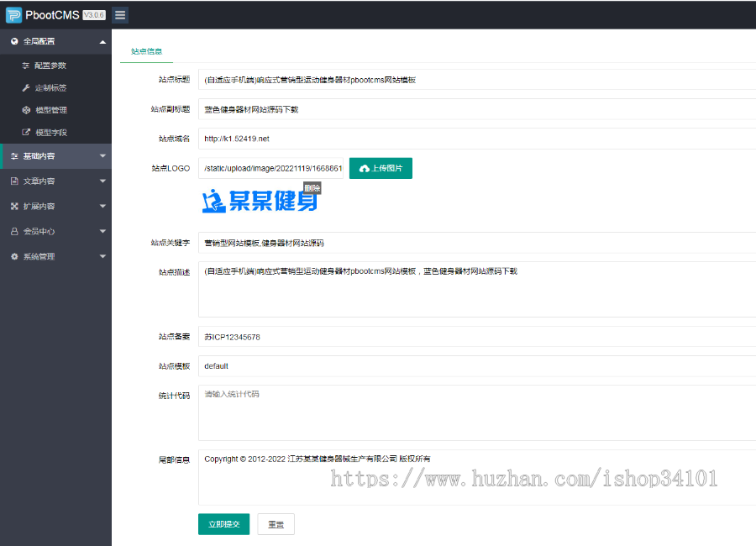Click the 删除 label on the logo

point(312,188)
